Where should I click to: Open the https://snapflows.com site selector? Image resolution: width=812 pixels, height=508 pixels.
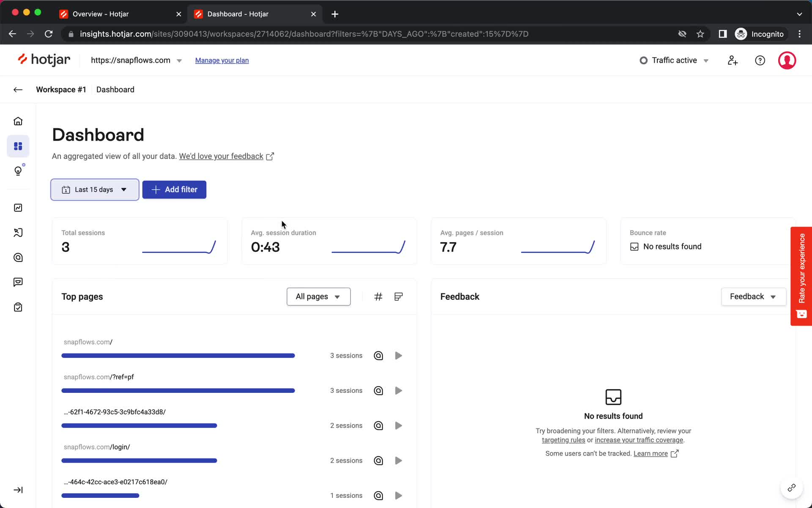(x=136, y=61)
